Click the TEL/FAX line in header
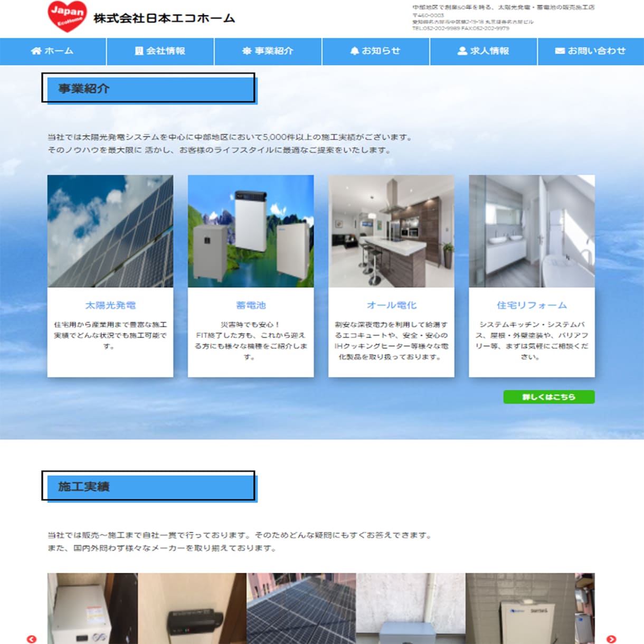The width and height of the screenshot is (644, 644). [x=461, y=29]
